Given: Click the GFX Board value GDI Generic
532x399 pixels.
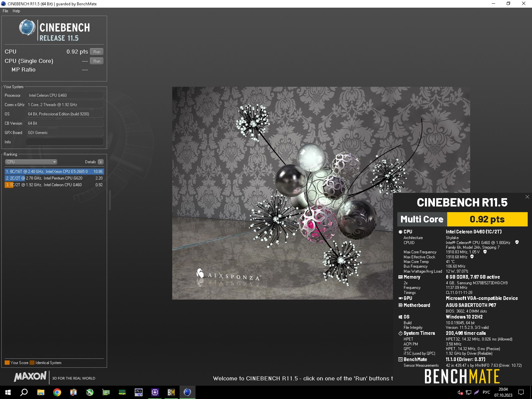Looking at the screenshot, I should [65, 133].
